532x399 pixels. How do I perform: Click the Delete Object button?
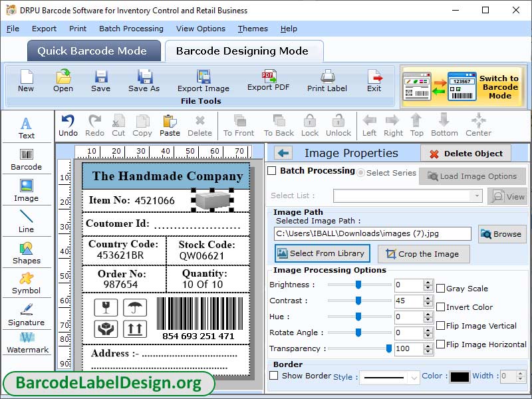(x=465, y=153)
